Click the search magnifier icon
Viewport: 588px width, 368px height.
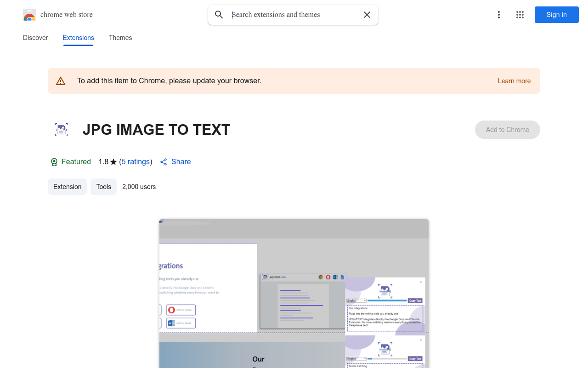219,15
